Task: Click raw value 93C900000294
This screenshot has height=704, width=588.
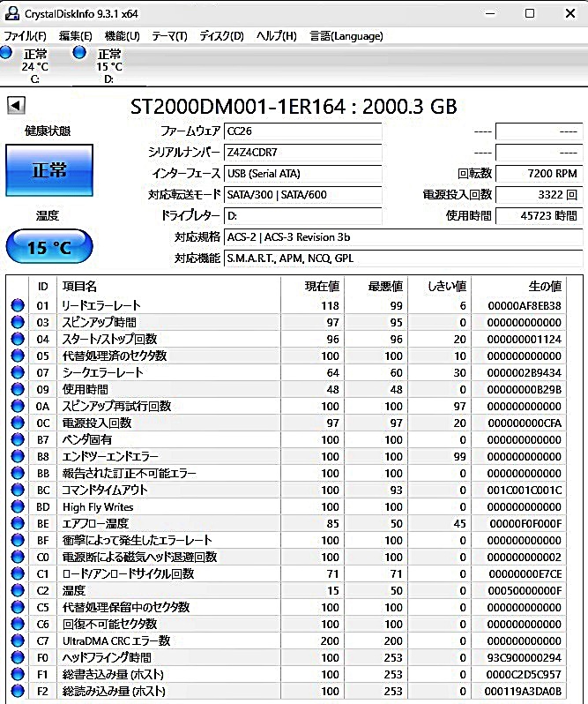Action: click(x=525, y=658)
